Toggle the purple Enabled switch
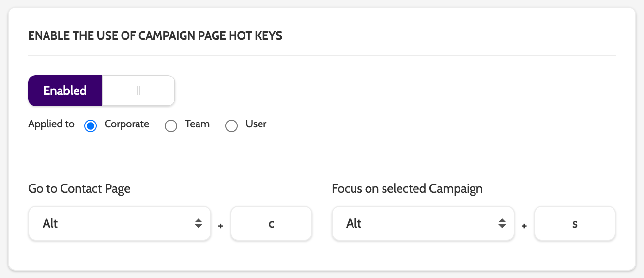 tap(65, 91)
